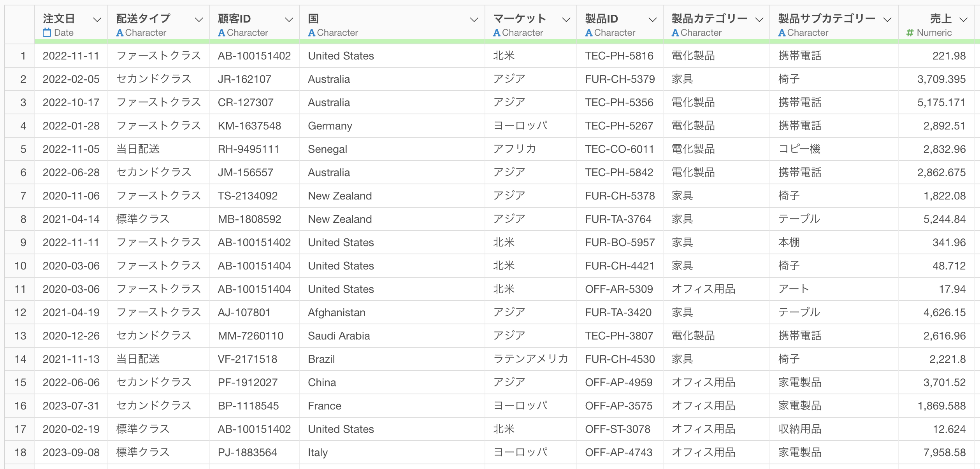Click the Character type icon under 製品ID
This screenshot has height=469, width=980.
[x=589, y=33]
